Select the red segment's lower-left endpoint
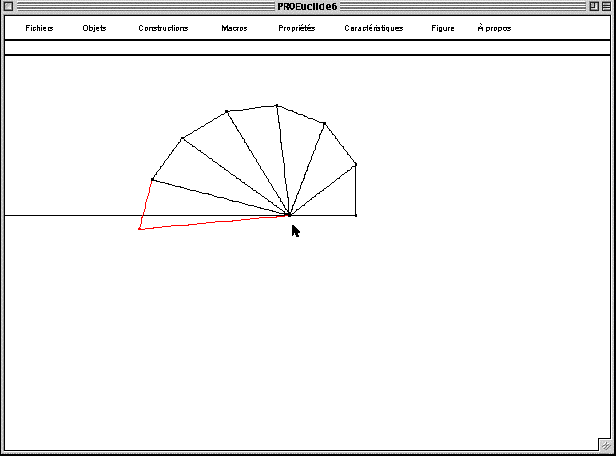 coord(139,229)
